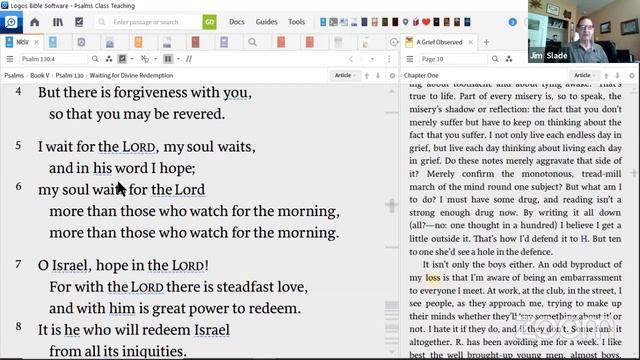The height and width of the screenshot is (360, 640).
Task: Open the circular tab overflow icon
Action: [393, 42]
